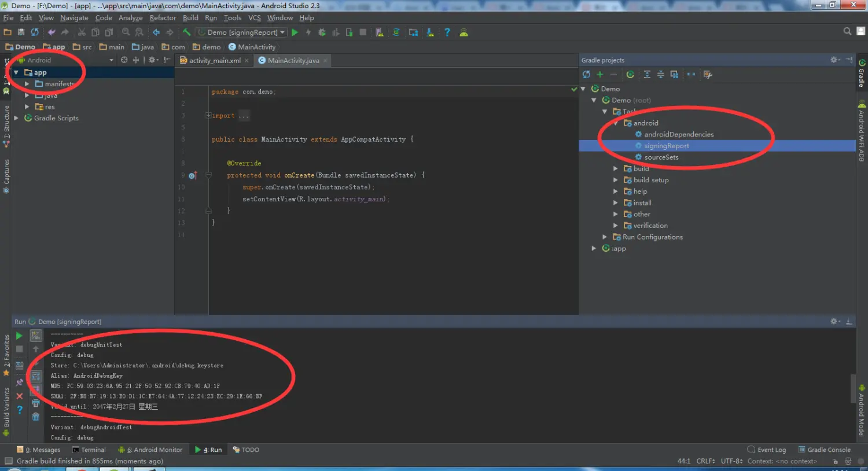Expand Run Configurations node
This screenshot has width=868, height=471.
point(605,237)
